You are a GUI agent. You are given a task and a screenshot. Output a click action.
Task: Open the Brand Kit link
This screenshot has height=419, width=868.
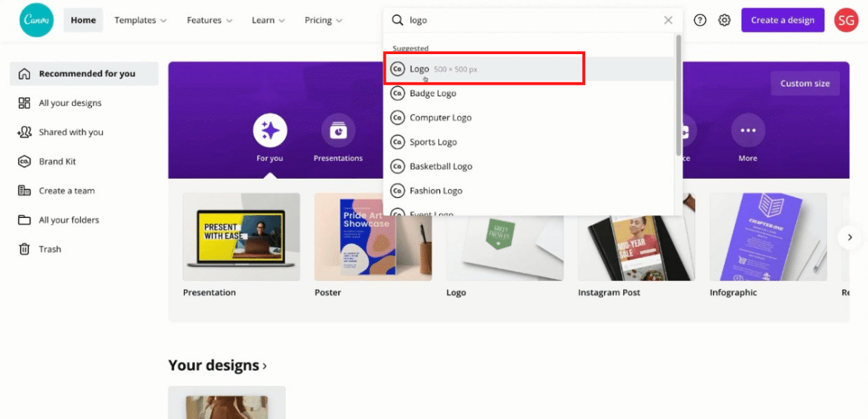point(84,162)
